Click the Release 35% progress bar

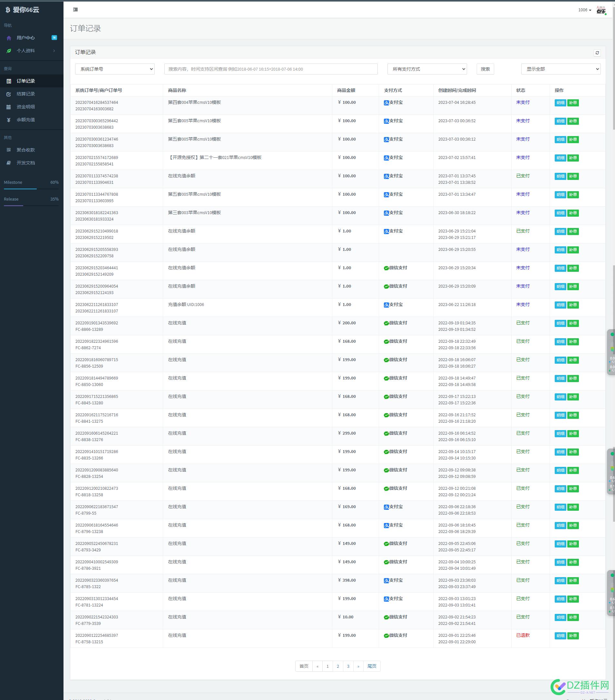coord(31,205)
